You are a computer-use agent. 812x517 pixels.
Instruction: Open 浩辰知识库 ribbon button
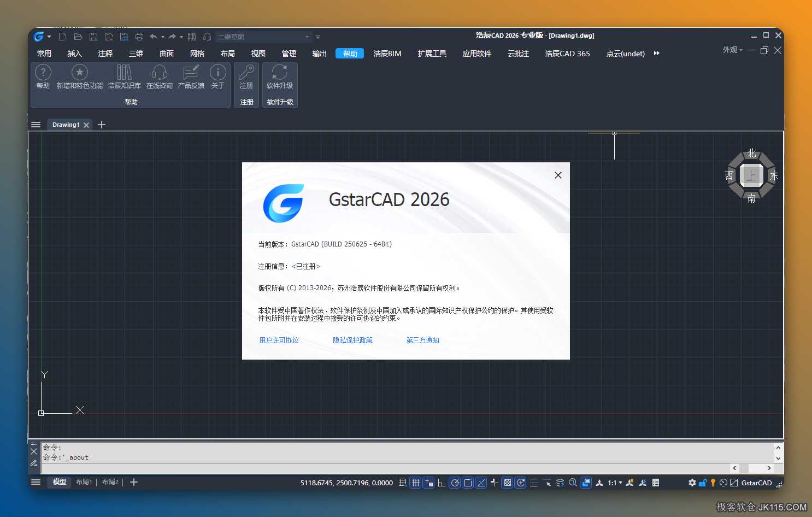tap(125, 77)
